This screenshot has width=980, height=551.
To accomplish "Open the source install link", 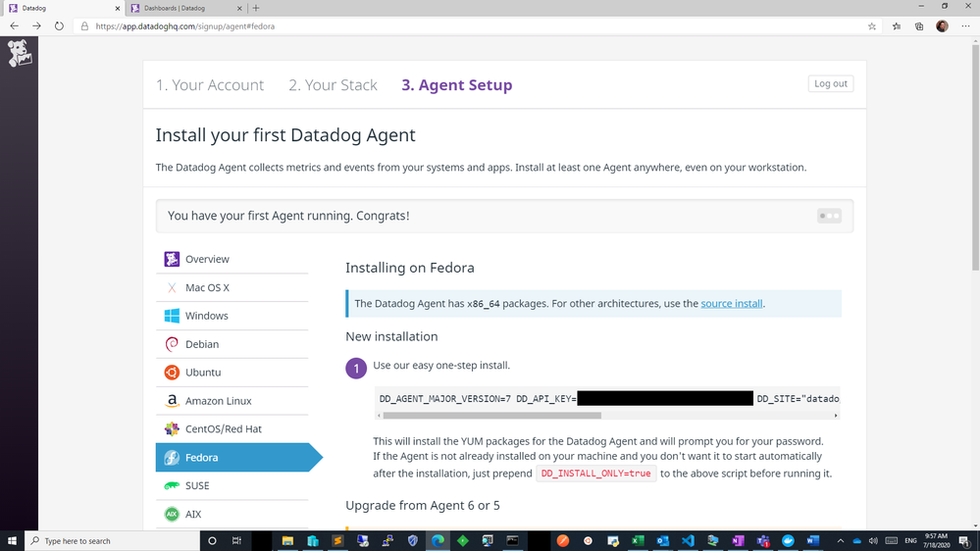I will coord(731,304).
